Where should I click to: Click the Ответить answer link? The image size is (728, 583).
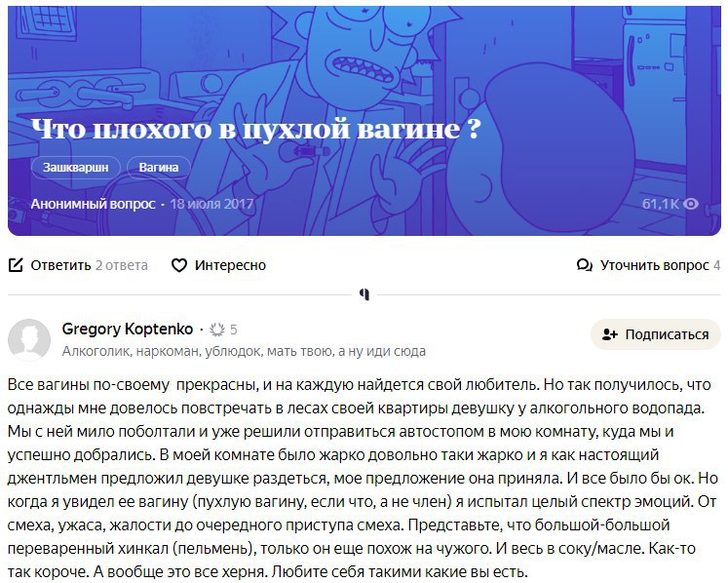[60, 265]
